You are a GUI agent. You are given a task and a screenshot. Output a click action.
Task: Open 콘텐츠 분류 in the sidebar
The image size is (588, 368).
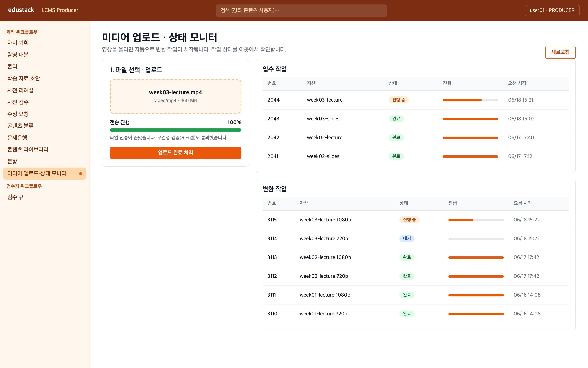click(45, 126)
